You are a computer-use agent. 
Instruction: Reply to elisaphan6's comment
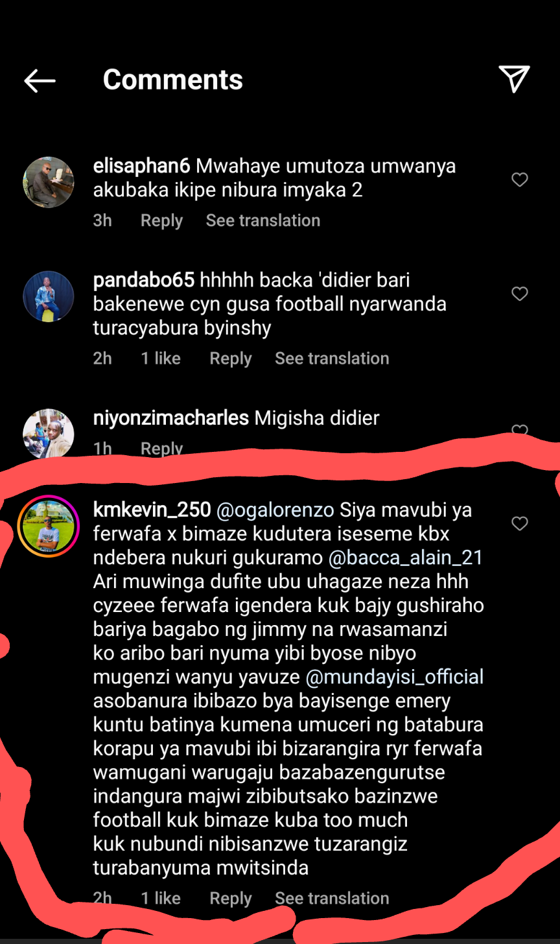(161, 220)
